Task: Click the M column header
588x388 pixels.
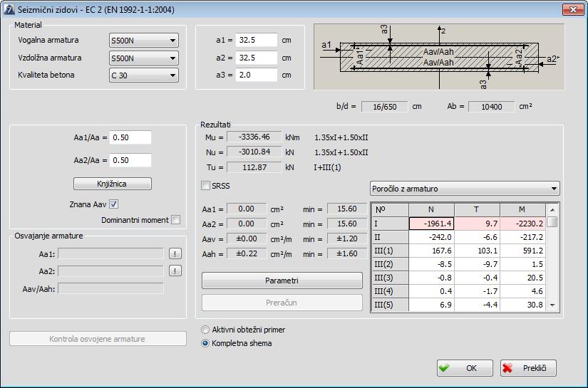Action: coord(522,210)
